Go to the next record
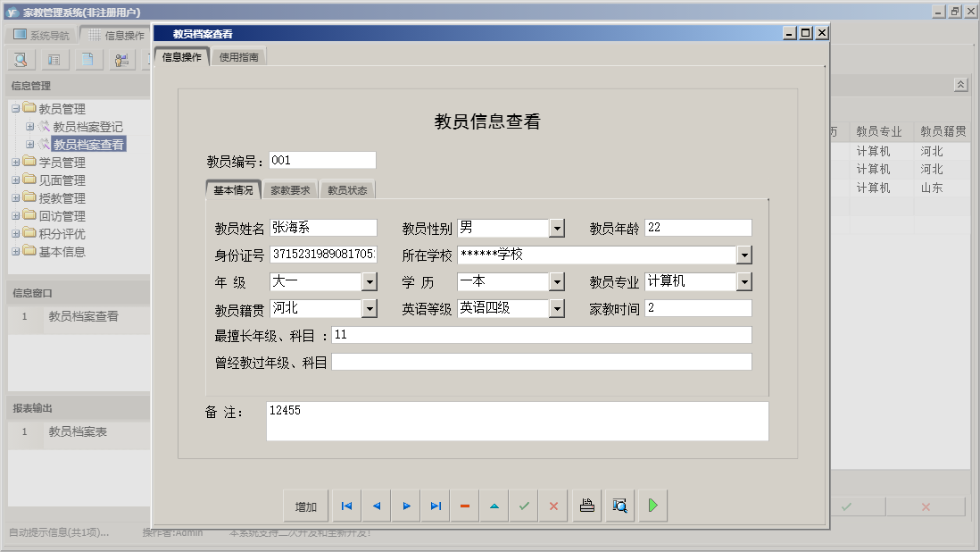Image resolution: width=980 pixels, height=552 pixels. (406, 506)
